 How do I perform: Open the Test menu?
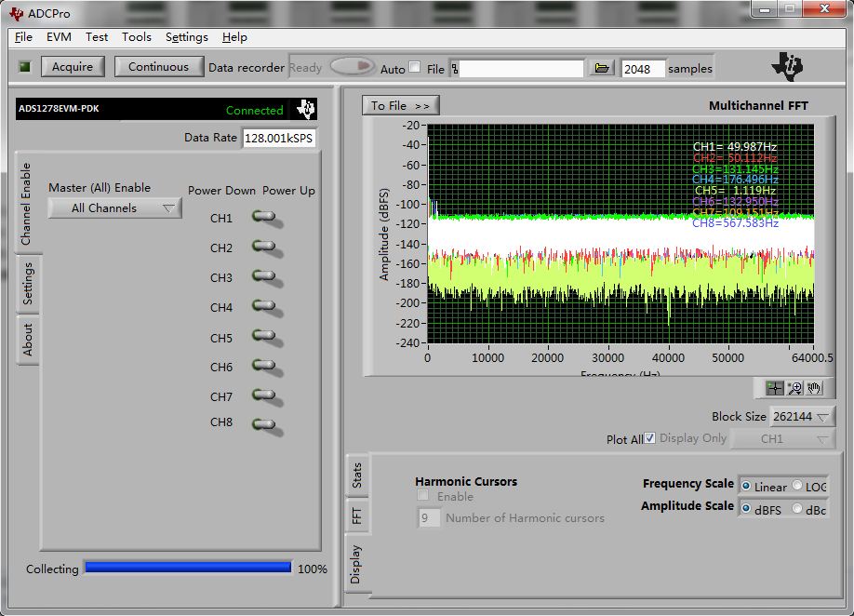97,37
